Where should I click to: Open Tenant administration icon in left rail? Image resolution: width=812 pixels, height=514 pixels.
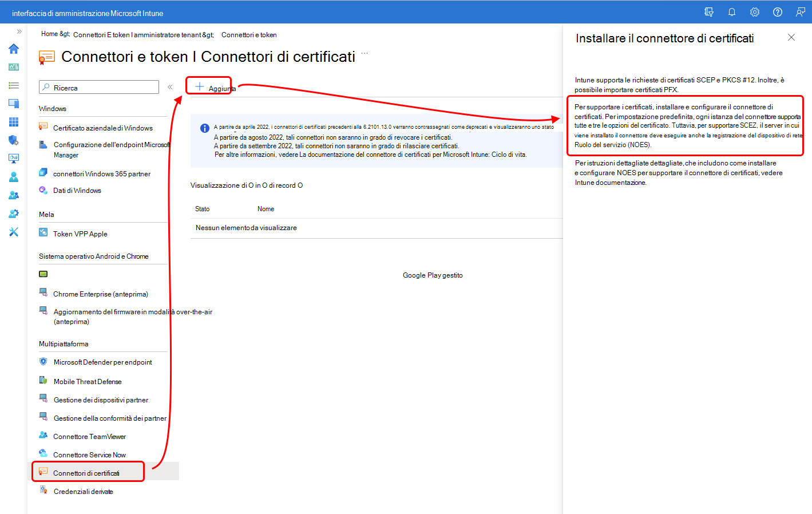point(14,213)
